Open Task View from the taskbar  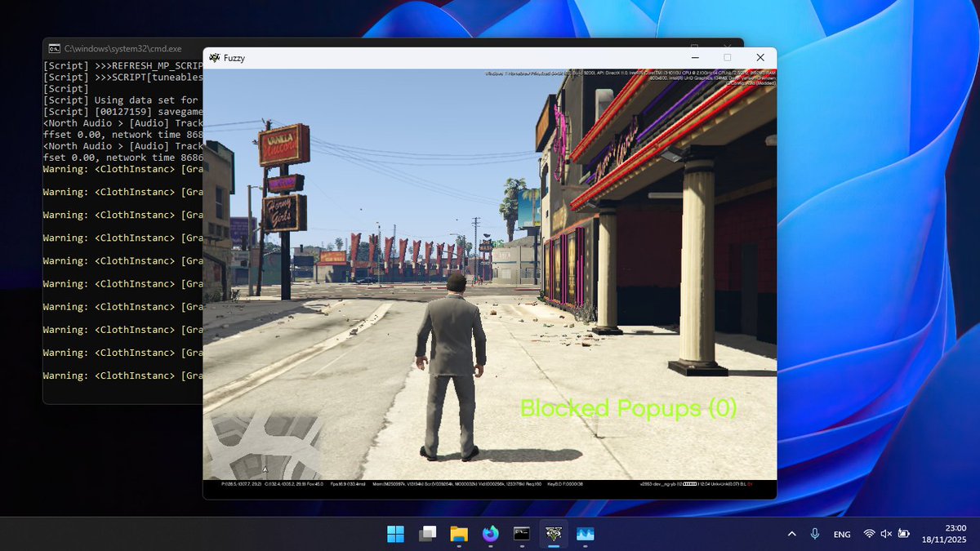pos(427,534)
